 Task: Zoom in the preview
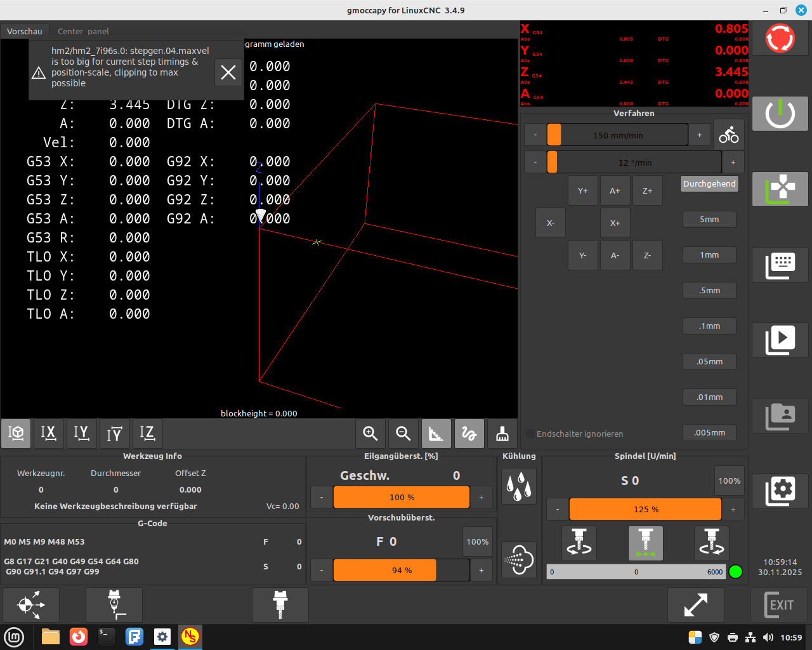(x=370, y=434)
